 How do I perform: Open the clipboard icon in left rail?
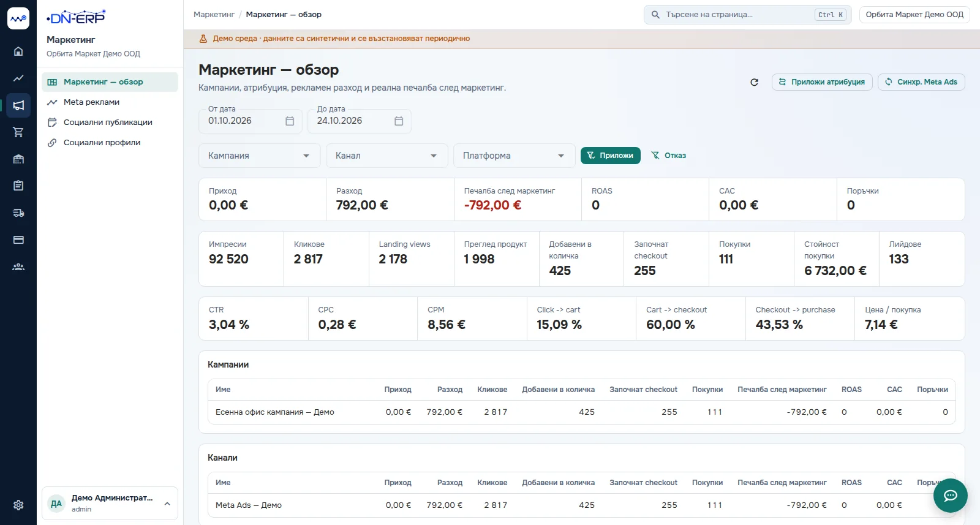[x=18, y=186]
